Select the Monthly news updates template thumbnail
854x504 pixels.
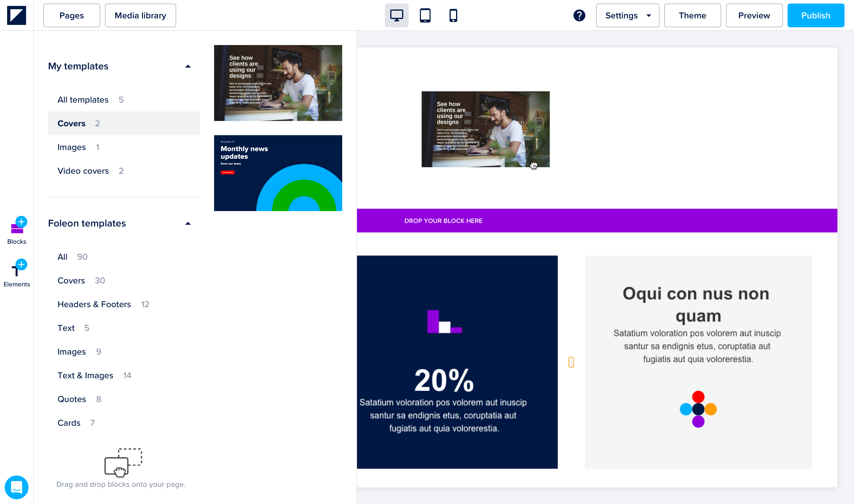[278, 173]
